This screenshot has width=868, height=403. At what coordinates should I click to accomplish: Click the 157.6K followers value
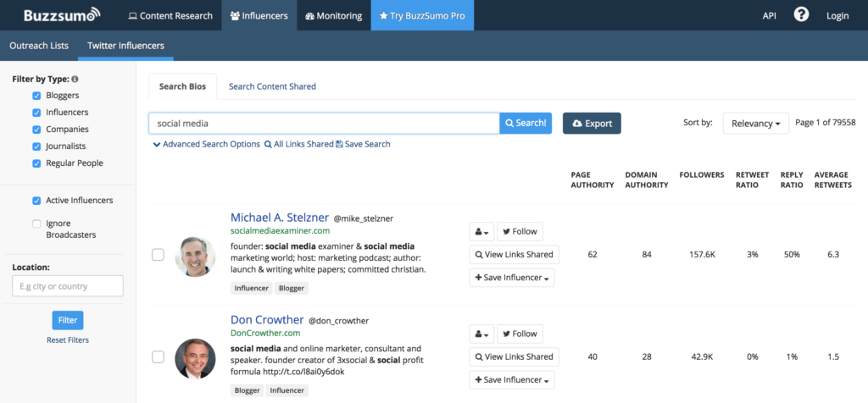point(701,255)
